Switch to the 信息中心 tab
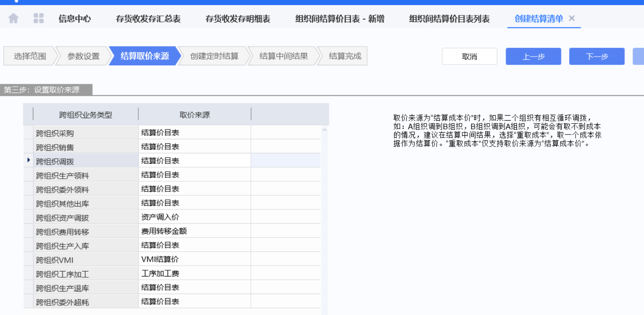 (75, 19)
